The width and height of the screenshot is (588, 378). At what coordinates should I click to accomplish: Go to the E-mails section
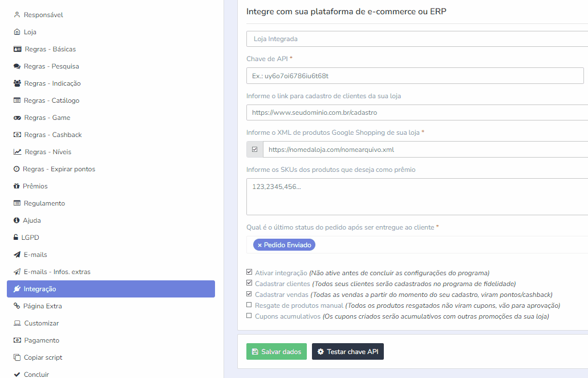coord(111,255)
